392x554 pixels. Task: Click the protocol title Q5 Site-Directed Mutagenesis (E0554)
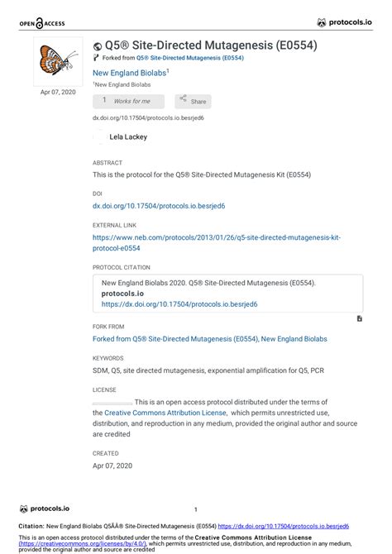pyautogui.click(x=211, y=45)
